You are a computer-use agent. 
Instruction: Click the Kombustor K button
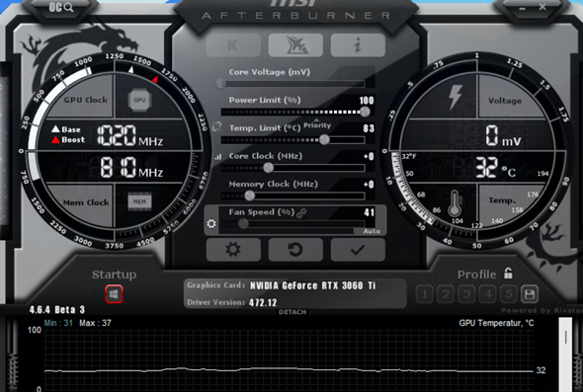tap(233, 45)
